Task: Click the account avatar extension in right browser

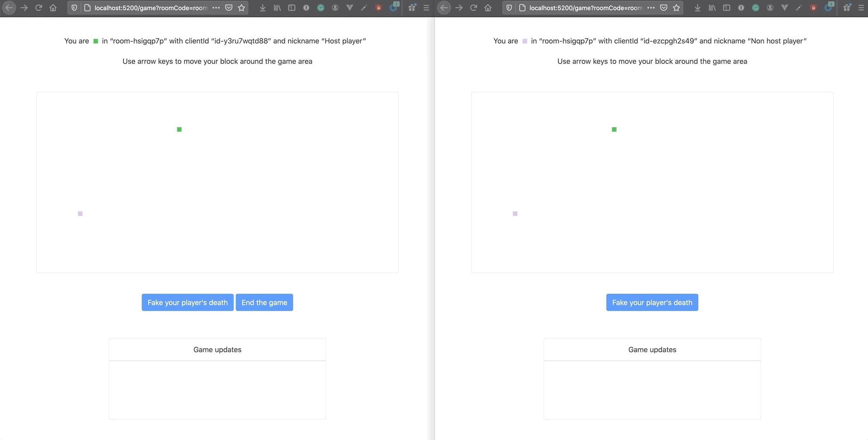Action: [x=770, y=8]
